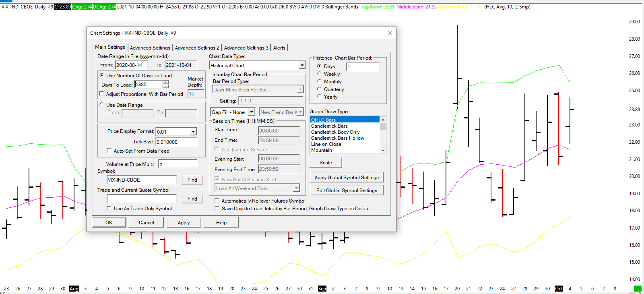The height and width of the screenshot is (294, 644).
Task: Click Volume at Price Mult field
Action: (x=178, y=164)
